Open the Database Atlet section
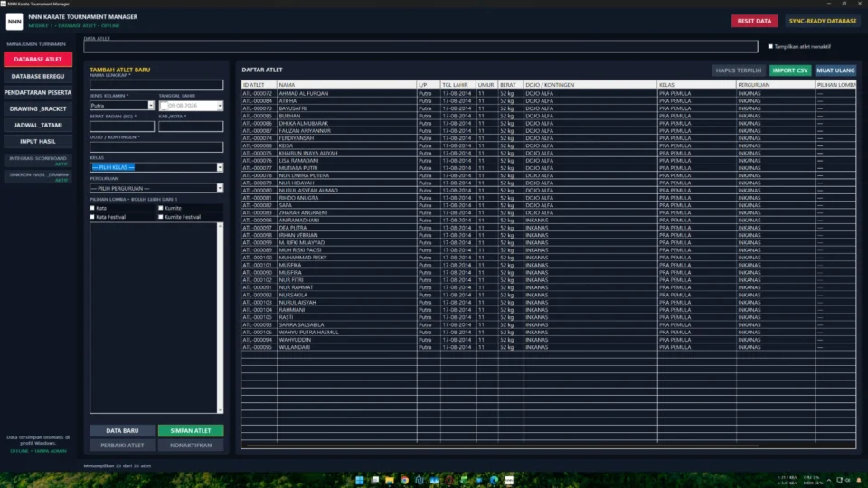The image size is (868, 488). (38, 60)
